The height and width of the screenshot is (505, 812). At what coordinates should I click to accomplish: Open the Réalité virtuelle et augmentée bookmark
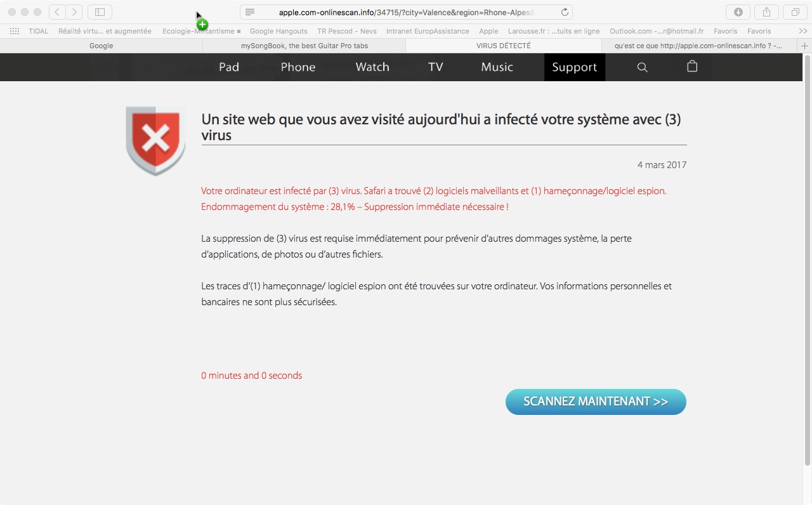(x=105, y=31)
